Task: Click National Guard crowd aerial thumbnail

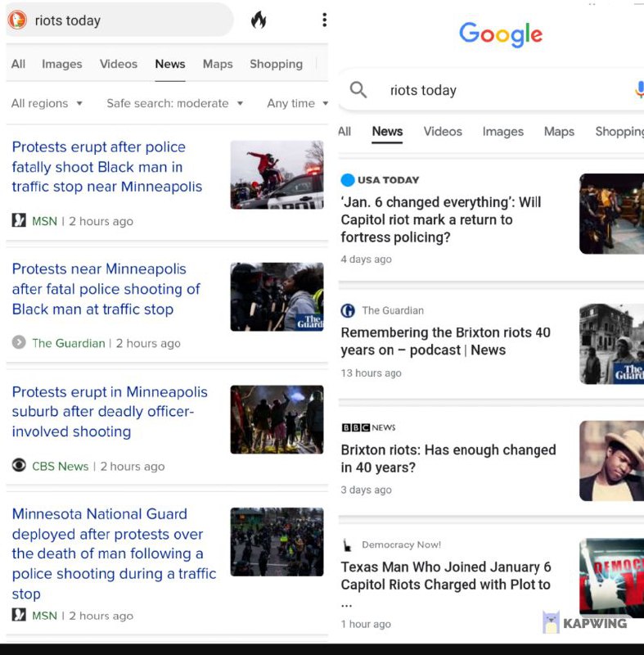Action: (277, 542)
